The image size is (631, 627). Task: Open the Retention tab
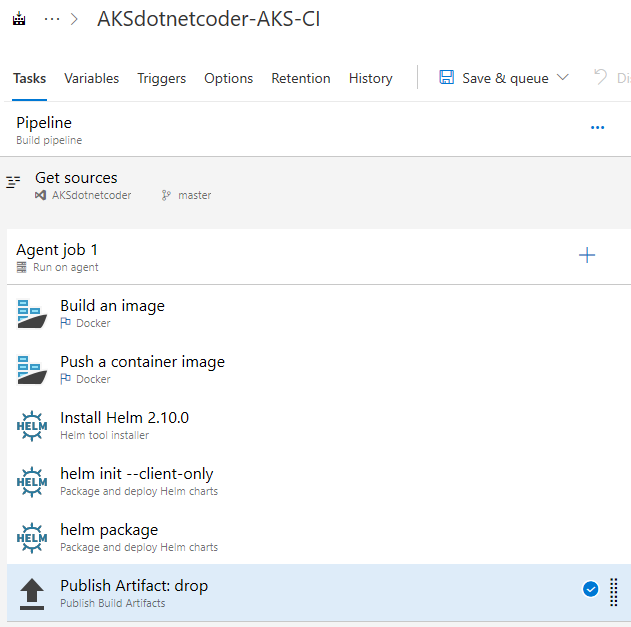click(300, 78)
